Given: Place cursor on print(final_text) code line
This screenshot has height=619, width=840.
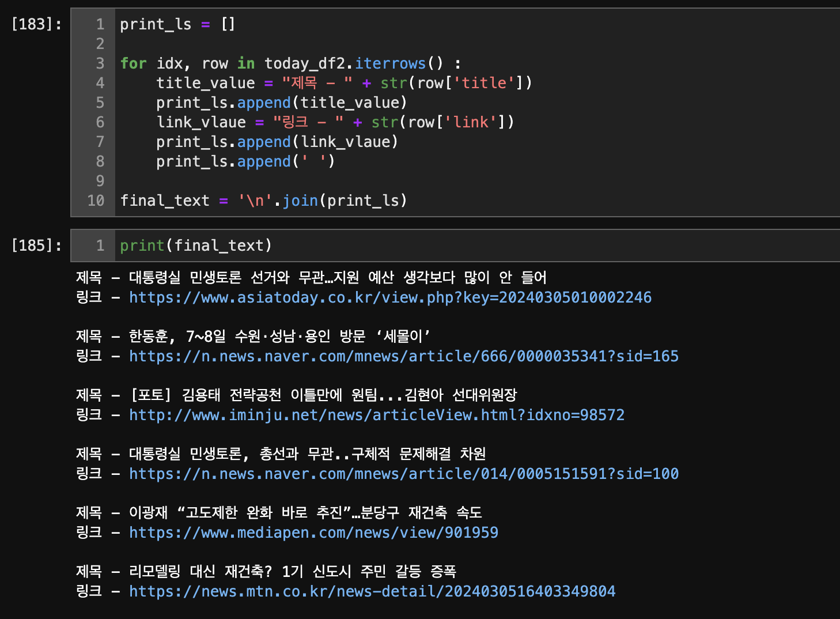Looking at the screenshot, I should click(x=196, y=246).
